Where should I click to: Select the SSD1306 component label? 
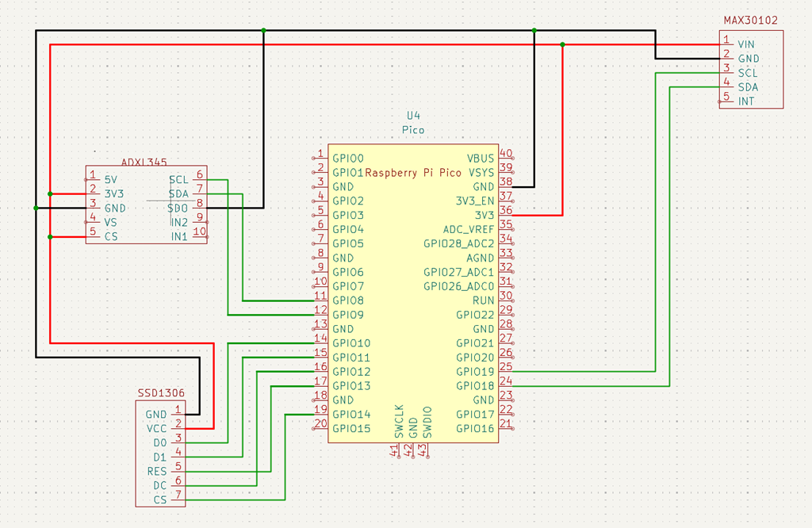(161, 393)
